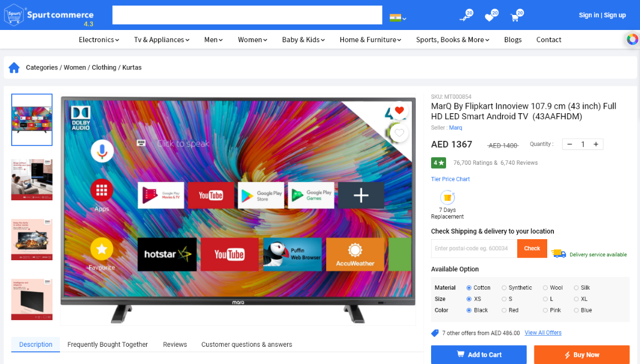The image size is (640, 364).
Task: Click the red heart favorite icon on image
Action: coord(399,110)
